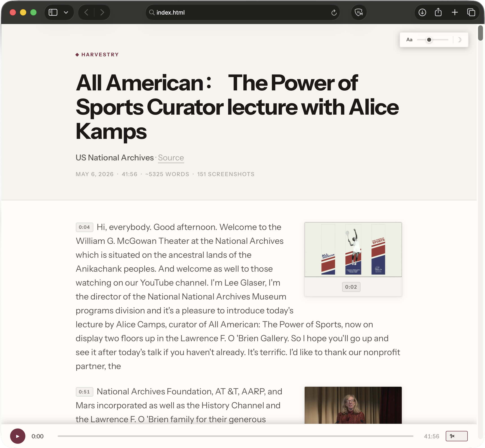Click the 0:00 elapsed time label
This screenshot has height=448, width=485.
click(x=37, y=436)
